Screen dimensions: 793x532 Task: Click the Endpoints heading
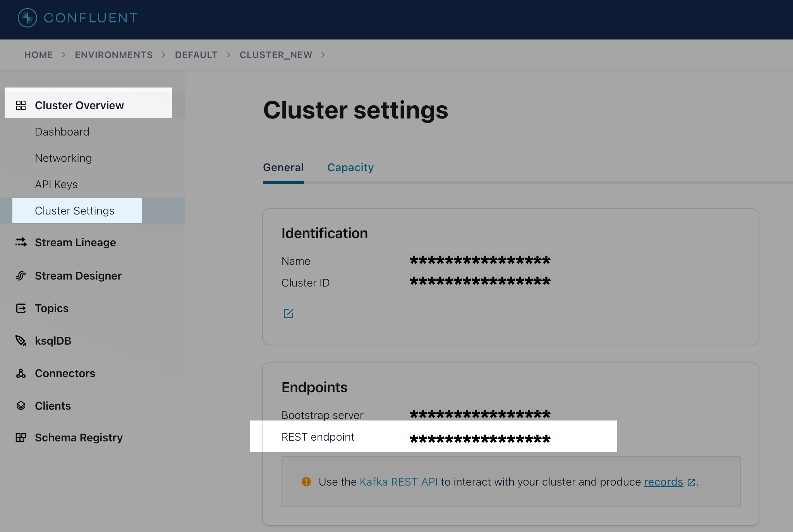coord(314,387)
